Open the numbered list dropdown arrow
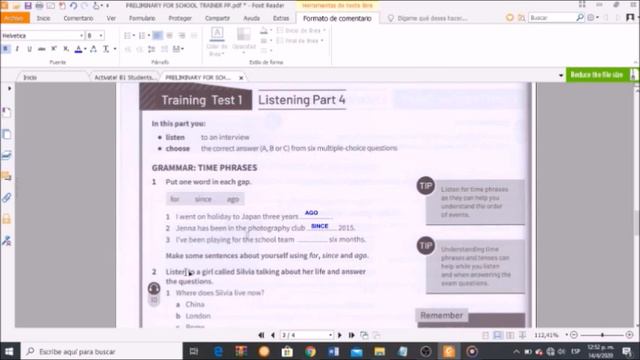640x360 pixels. 149,36
